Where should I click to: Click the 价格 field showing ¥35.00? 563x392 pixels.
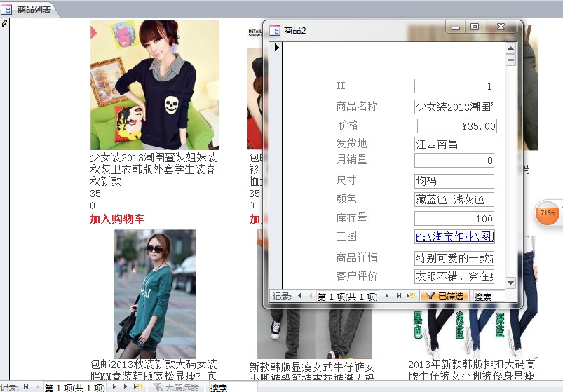(456, 126)
